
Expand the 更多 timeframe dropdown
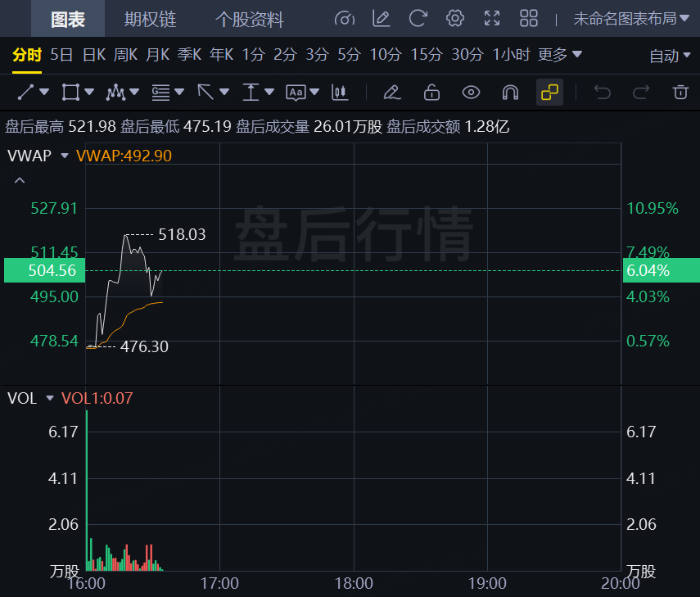click(560, 55)
